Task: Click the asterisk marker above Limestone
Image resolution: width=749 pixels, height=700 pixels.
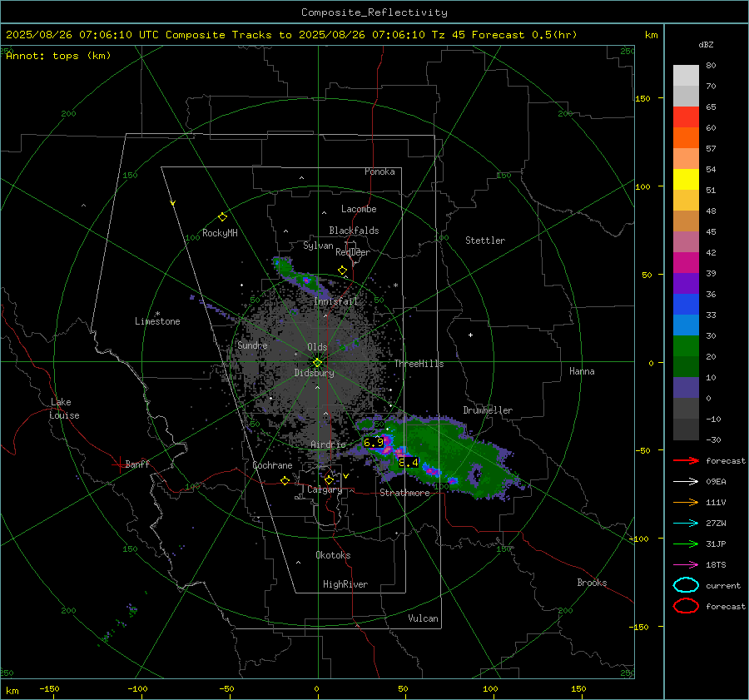Action: point(157,314)
